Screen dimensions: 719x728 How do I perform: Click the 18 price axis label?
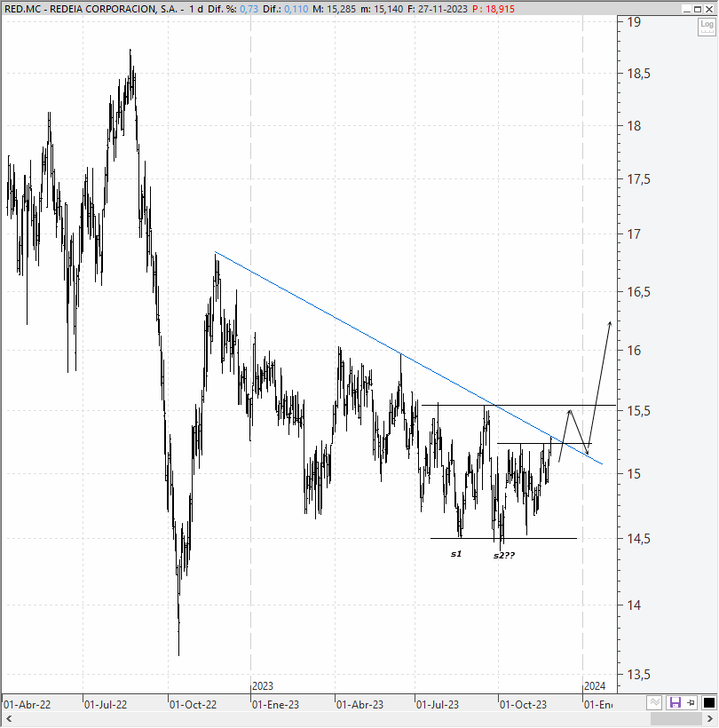coord(634,125)
